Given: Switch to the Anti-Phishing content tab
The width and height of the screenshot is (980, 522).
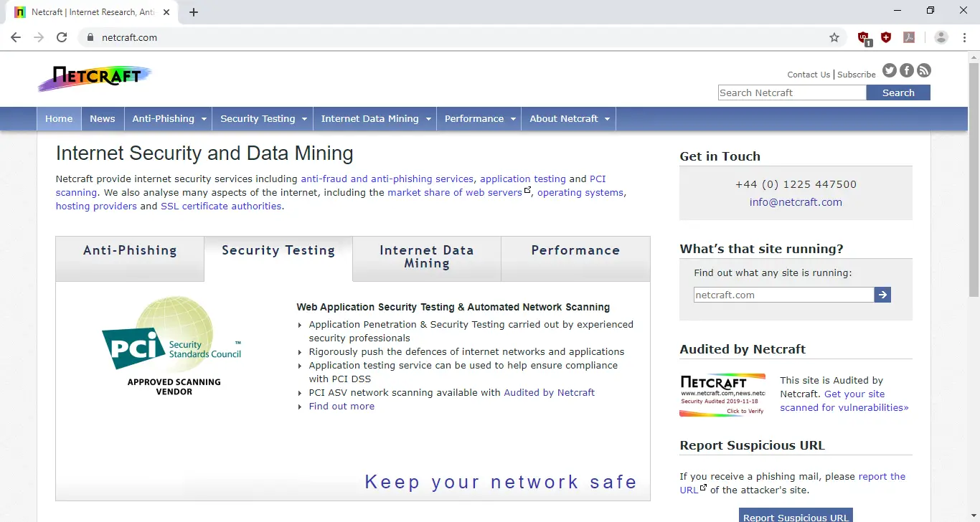Looking at the screenshot, I should click(130, 259).
